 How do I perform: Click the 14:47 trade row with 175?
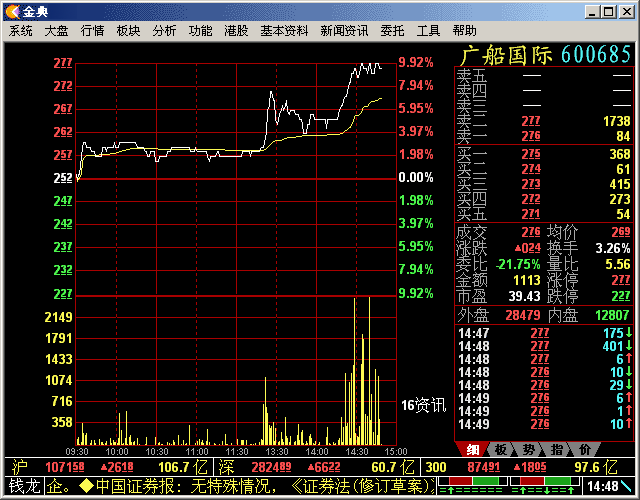click(544, 333)
